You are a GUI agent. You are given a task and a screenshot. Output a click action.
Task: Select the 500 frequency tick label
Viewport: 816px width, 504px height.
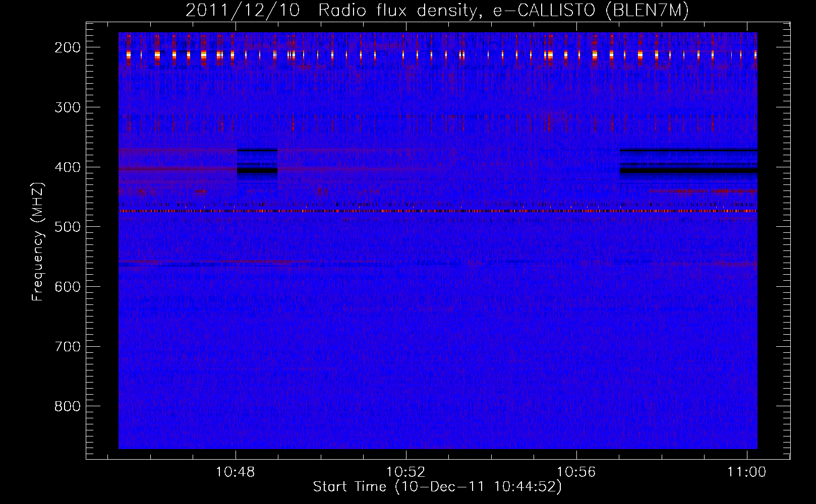click(67, 227)
